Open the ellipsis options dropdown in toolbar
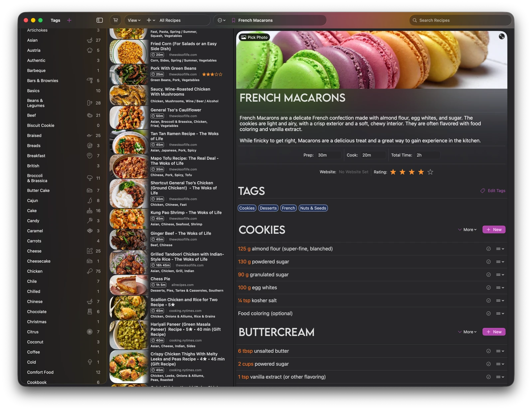This screenshot has height=410, width=532. (222, 20)
